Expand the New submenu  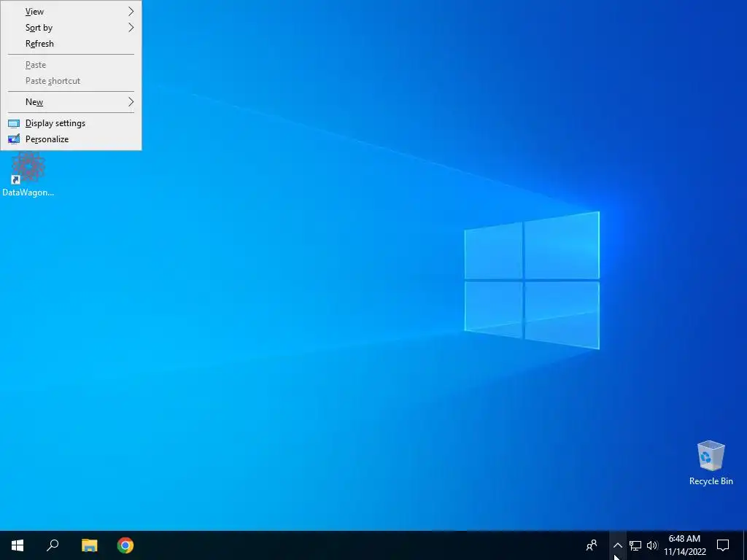(71, 102)
